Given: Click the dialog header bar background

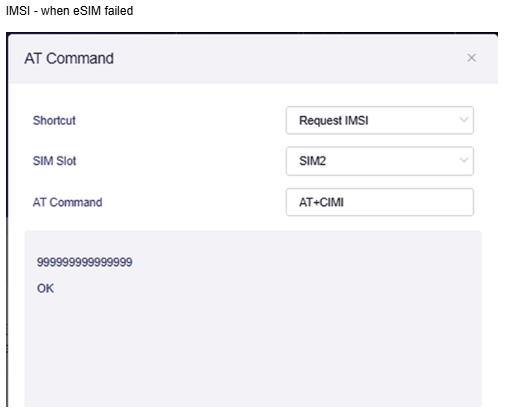Looking at the screenshot, I should coord(267,58).
